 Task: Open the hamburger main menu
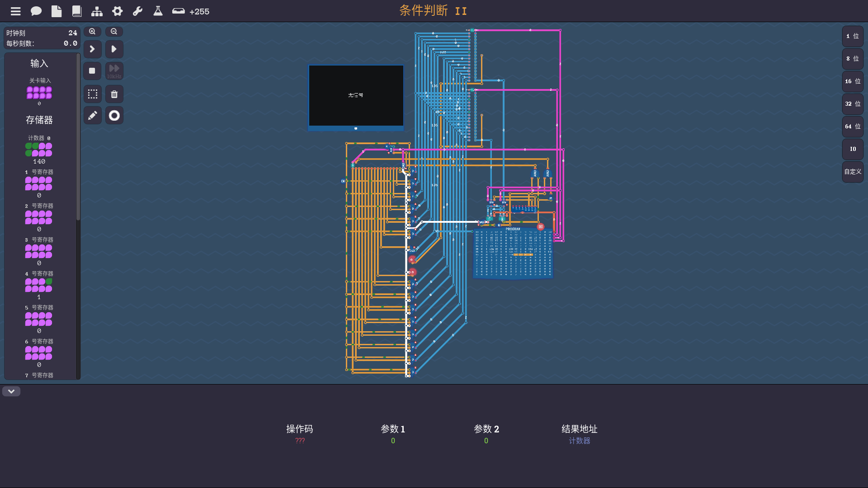tap(15, 11)
